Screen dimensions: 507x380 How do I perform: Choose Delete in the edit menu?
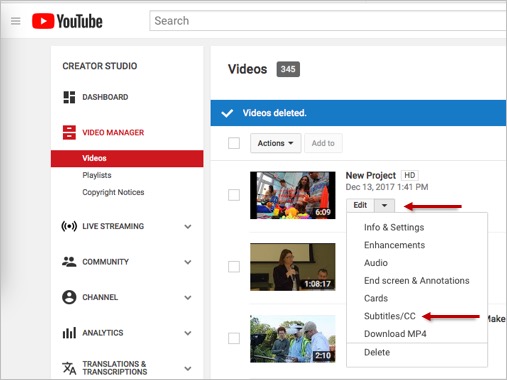(377, 352)
